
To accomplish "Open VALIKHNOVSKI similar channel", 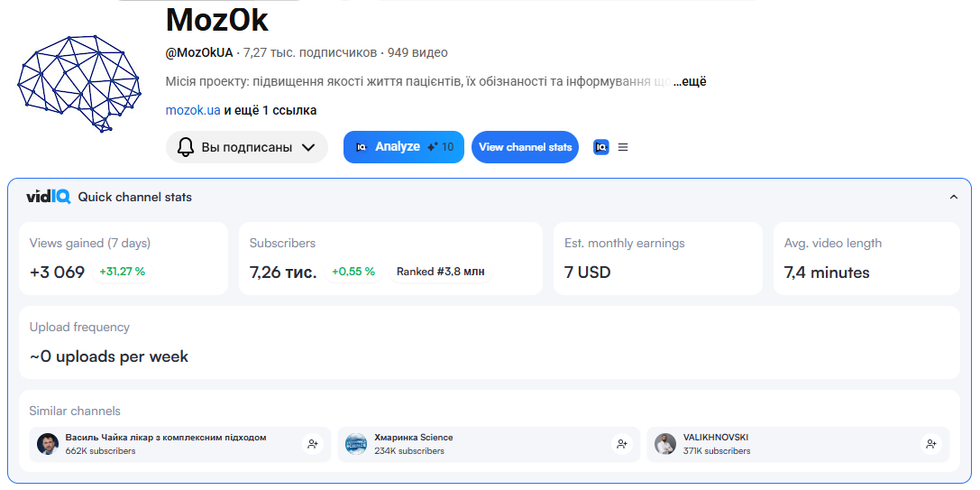I will [798, 444].
